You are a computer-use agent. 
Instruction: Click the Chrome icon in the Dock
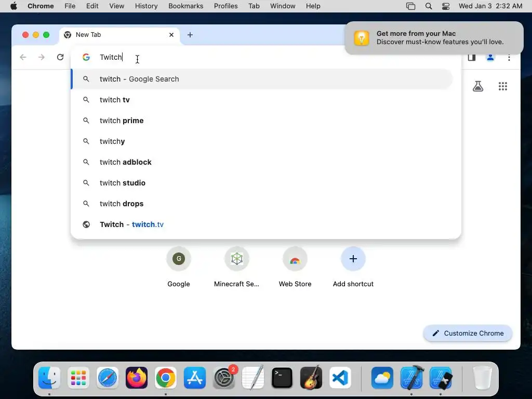click(x=166, y=378)
